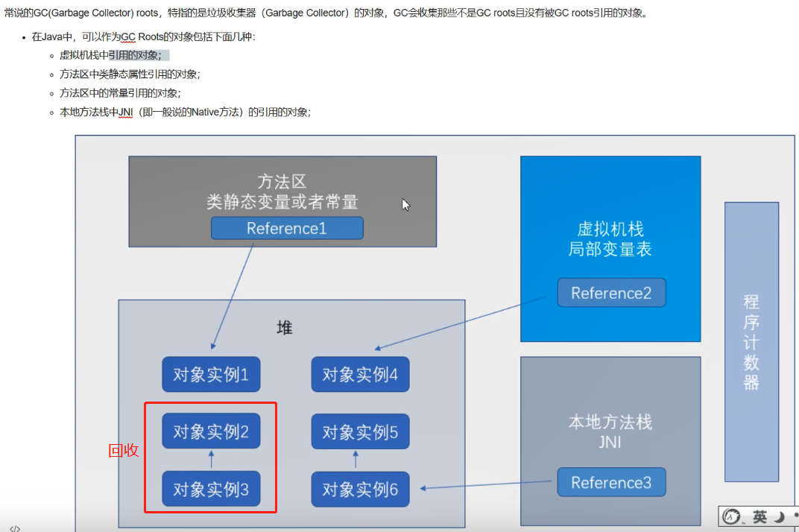This screenshot has height=532, width=799.
Task: Click the bullet 虚拟机栈中引用的对象
Action: click(x=110, y=55)
